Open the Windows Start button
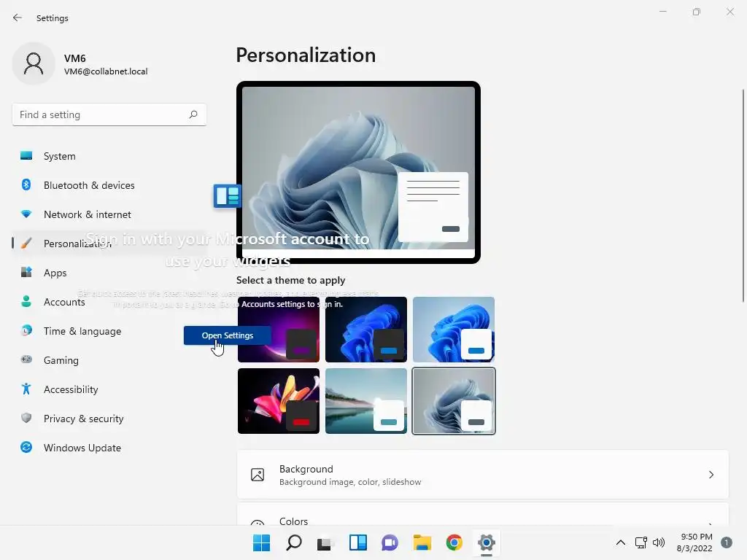Viewport: 747px width, 560px height. tap(261, 542)
